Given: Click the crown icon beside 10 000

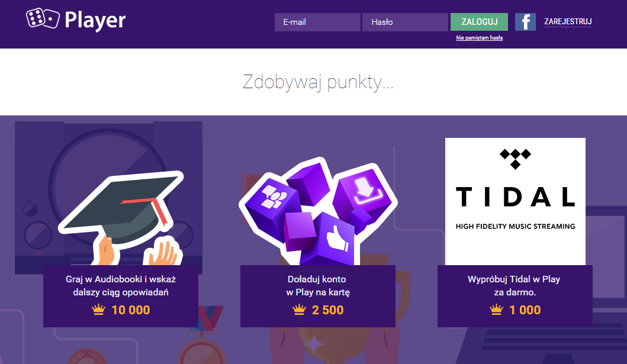Looking at the screenshot, I should [x=98, y=310].
